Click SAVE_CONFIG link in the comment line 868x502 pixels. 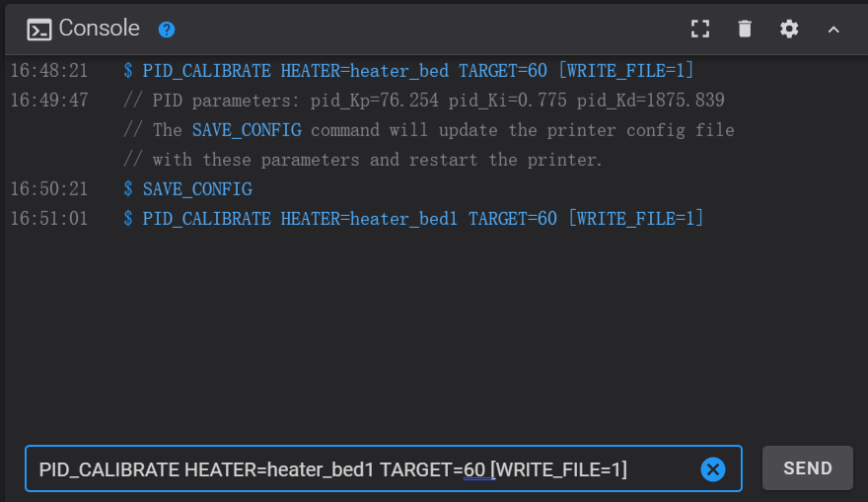247,130
